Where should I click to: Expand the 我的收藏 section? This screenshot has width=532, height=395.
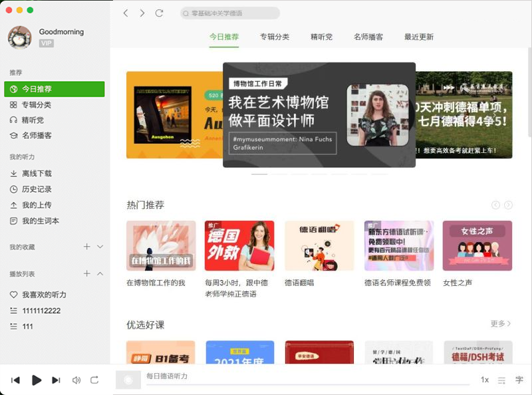point(98,246)
